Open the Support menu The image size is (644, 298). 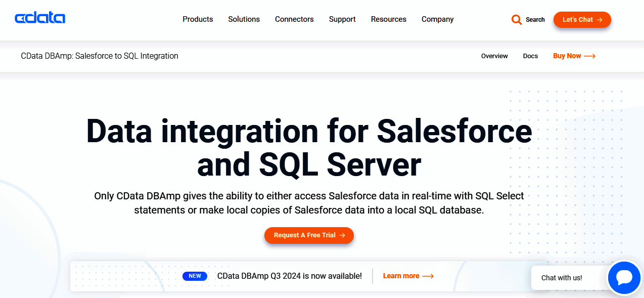[342, 19]
